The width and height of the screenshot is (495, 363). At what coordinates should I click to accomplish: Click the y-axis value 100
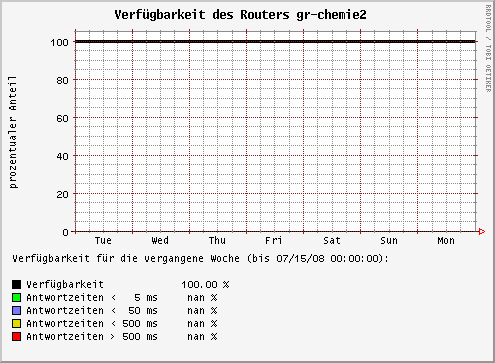coord(59,42)
